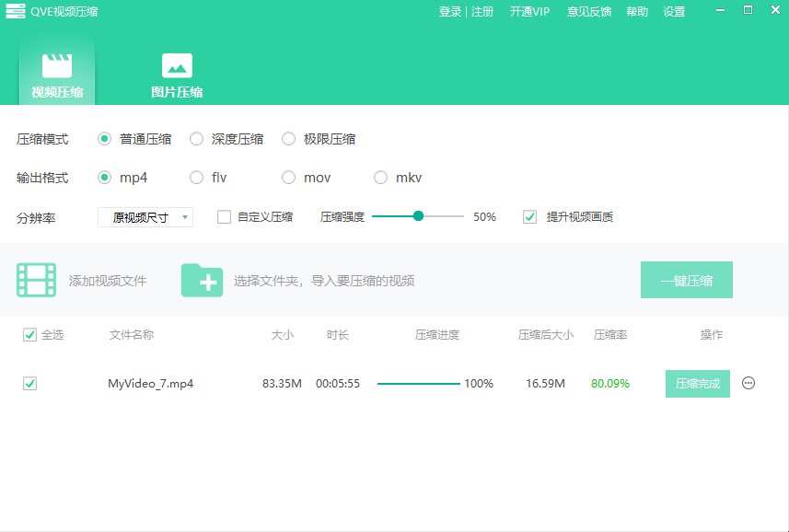Uncheck the 提升视频画质 option
Screen dimensions: 789x532
click(x=529, y=217)
